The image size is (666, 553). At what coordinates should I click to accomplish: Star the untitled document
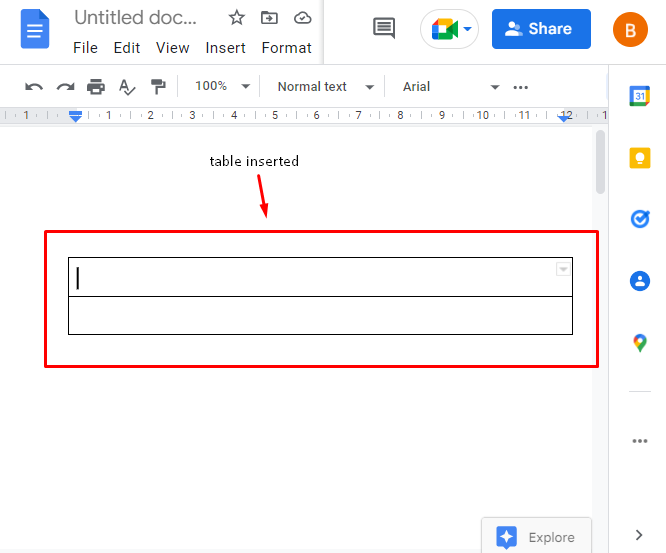coord(237,18)
